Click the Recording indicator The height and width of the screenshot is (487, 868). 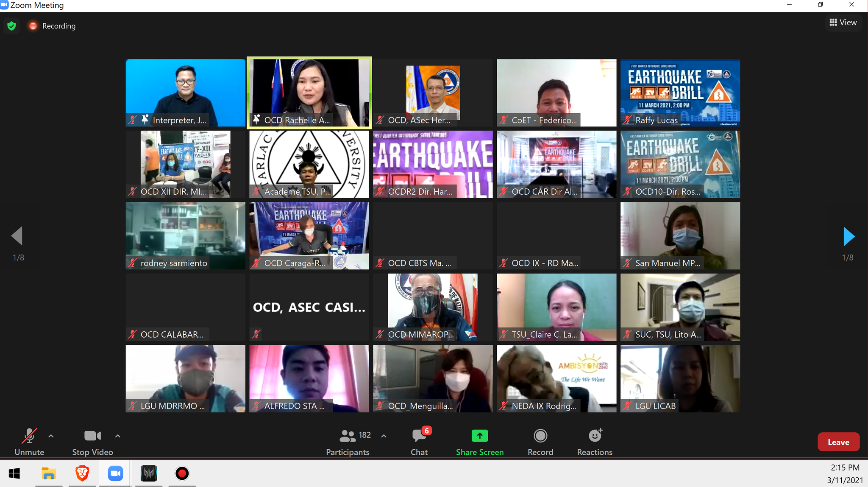[x=52, y=26]
